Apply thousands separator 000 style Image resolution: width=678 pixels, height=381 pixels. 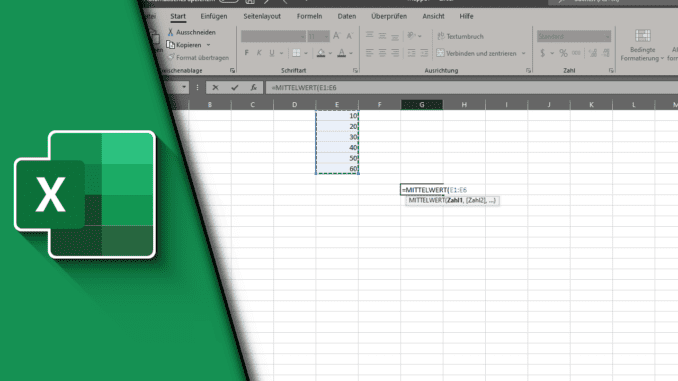(x=576, y=53)
